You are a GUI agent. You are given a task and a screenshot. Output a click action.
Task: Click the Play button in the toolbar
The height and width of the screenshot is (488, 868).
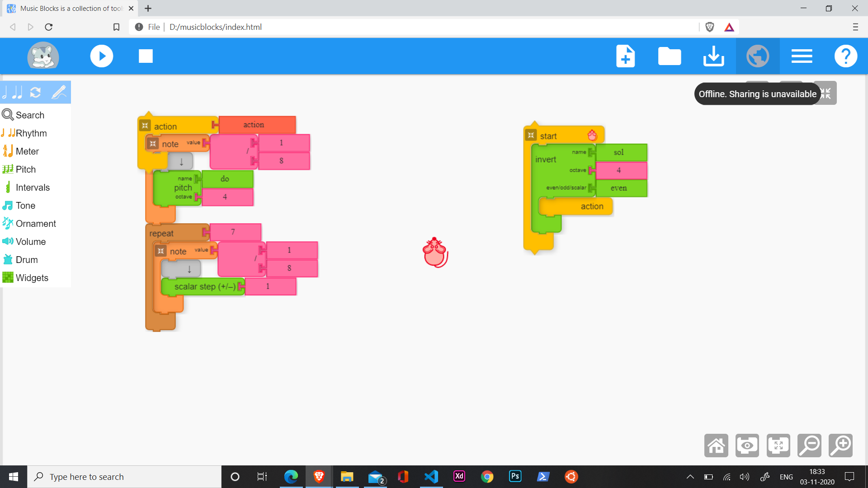click(x=101, y=56)
